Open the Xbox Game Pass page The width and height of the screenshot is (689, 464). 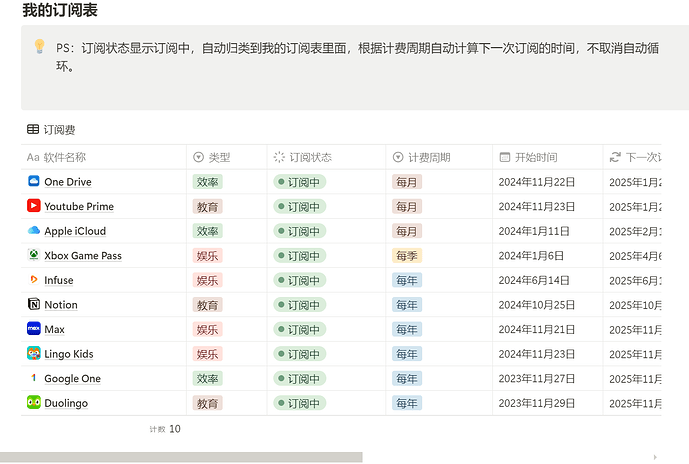pyautogui.click(x=83, y=256)
